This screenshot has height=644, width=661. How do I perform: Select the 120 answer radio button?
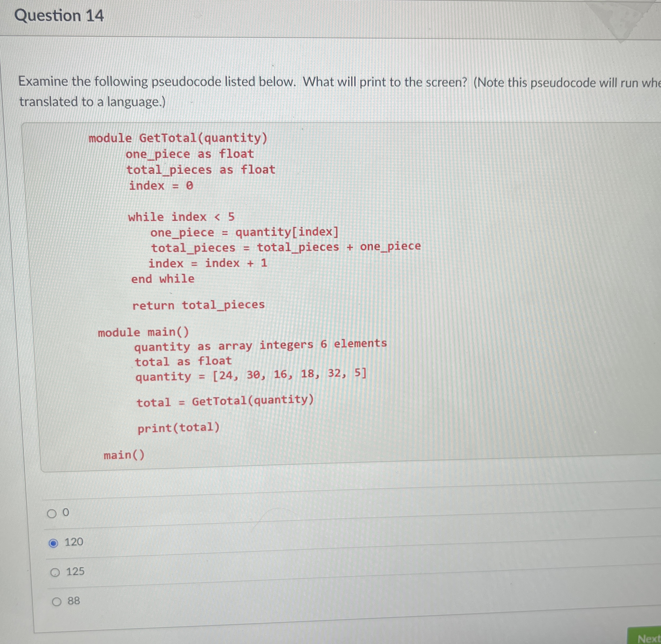[x=53, y=544]
